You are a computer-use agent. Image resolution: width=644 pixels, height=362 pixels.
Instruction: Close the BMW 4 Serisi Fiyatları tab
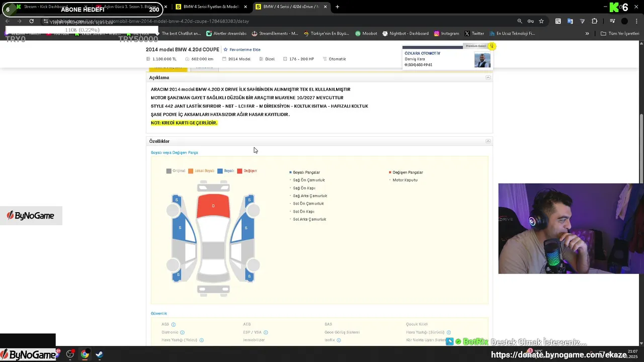click(x=246, y=7)
